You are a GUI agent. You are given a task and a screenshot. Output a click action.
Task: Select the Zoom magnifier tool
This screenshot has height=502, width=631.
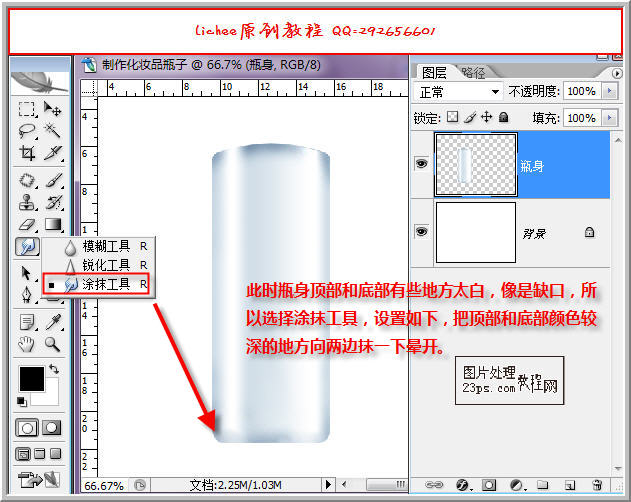[x=53, y=344]
